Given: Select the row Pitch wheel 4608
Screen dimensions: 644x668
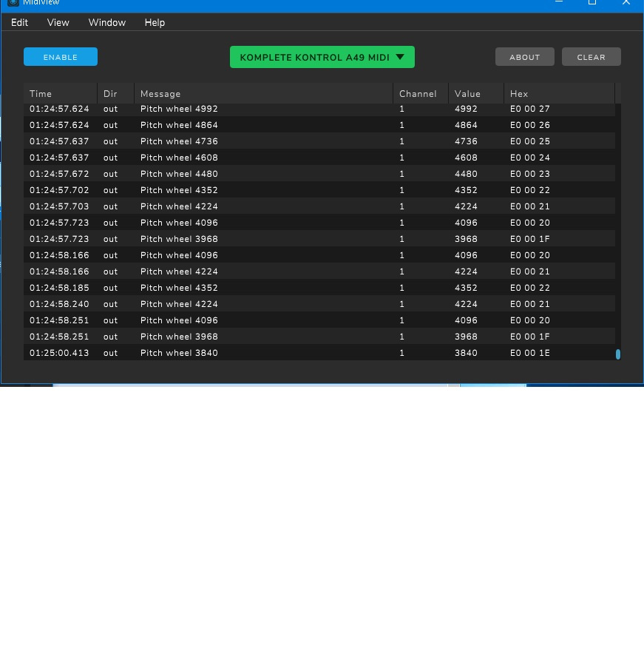Looking at the screenshot, I should point(319,158).
